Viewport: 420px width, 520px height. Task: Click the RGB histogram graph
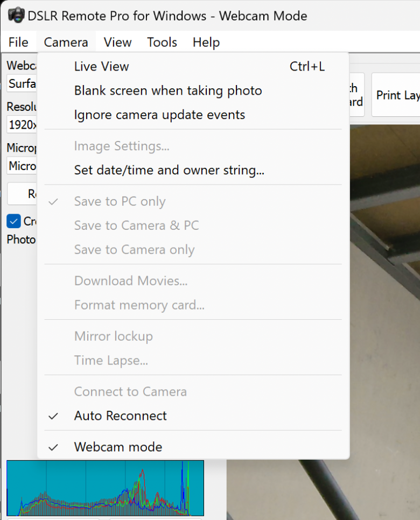pyautogui.click(x=105, y=488)
